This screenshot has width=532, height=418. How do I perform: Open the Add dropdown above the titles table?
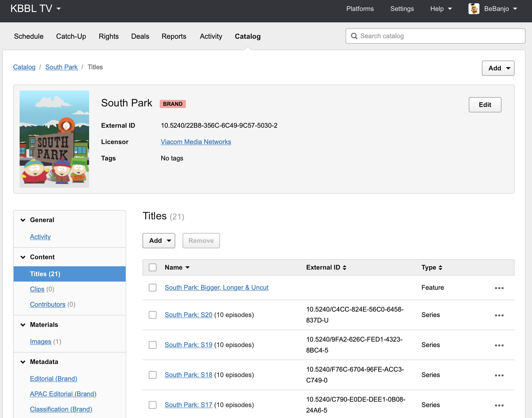[x=159, y=241]
